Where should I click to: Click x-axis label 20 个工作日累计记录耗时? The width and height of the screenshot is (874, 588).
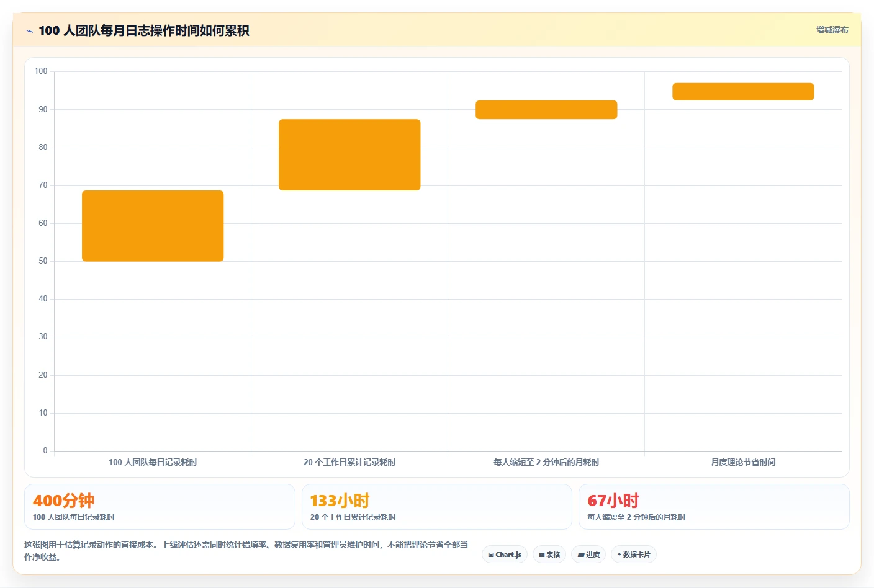coord(349,462)
